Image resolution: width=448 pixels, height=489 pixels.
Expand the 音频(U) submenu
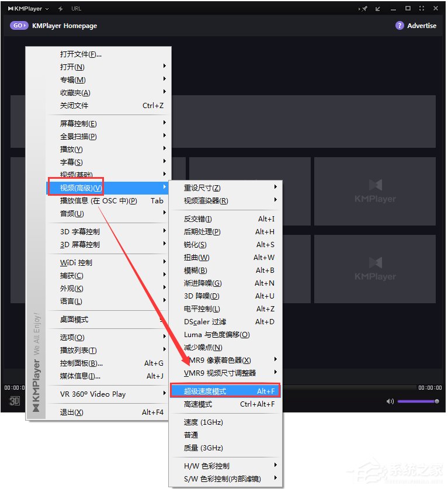(107, 214)
